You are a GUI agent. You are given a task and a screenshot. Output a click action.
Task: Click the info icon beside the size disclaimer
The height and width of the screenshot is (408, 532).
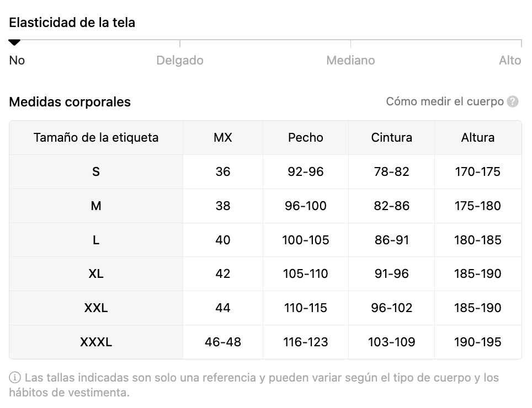(15, 378)
